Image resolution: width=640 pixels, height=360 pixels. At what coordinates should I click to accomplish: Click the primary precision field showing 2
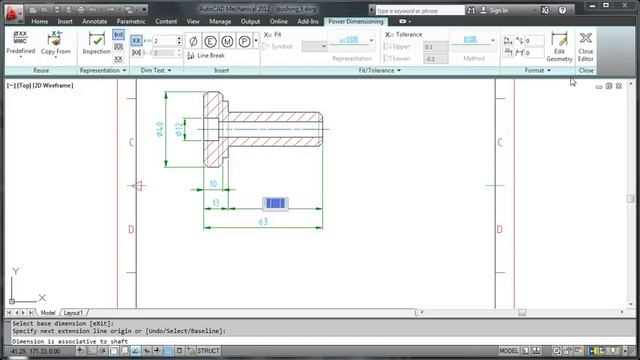tap(164, 41)
